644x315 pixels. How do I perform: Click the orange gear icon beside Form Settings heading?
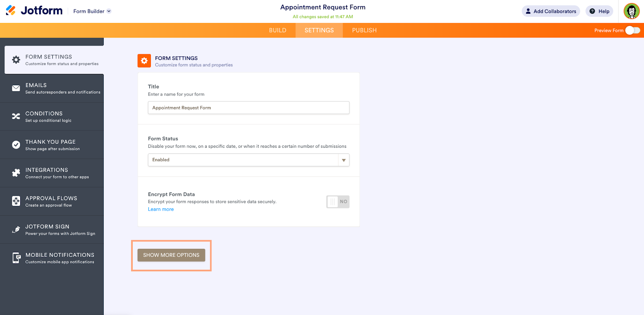point(144,61)
